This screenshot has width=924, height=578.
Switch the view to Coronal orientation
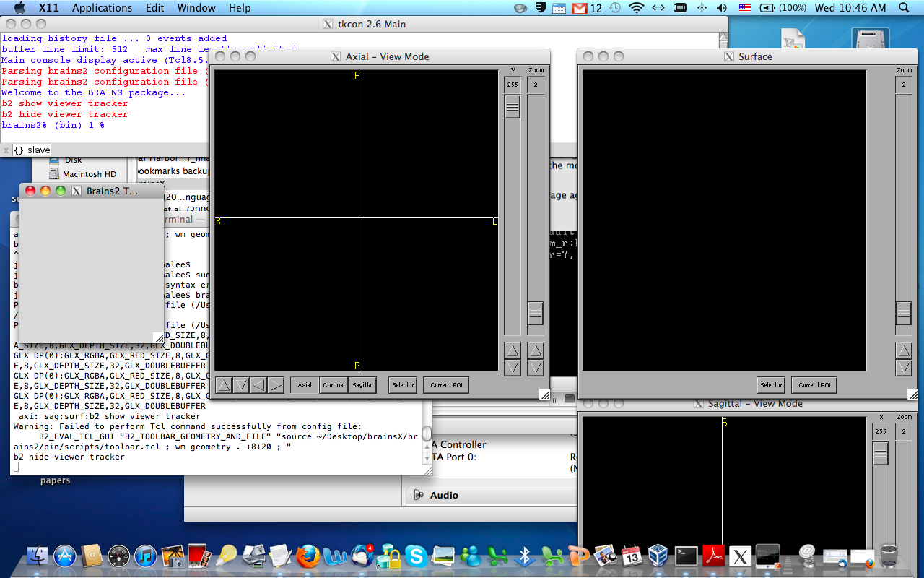click(x=334, y=385)
